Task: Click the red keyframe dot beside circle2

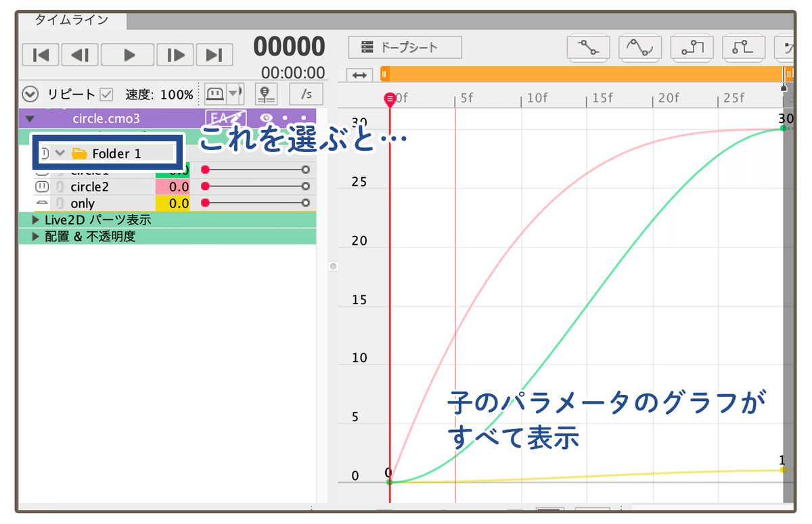Action: click(x=206, y=187)
